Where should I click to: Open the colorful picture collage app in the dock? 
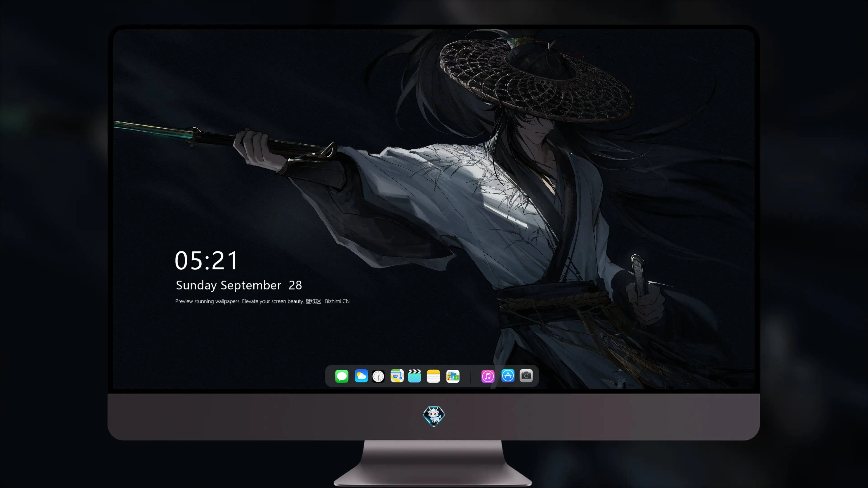(453, 376)
